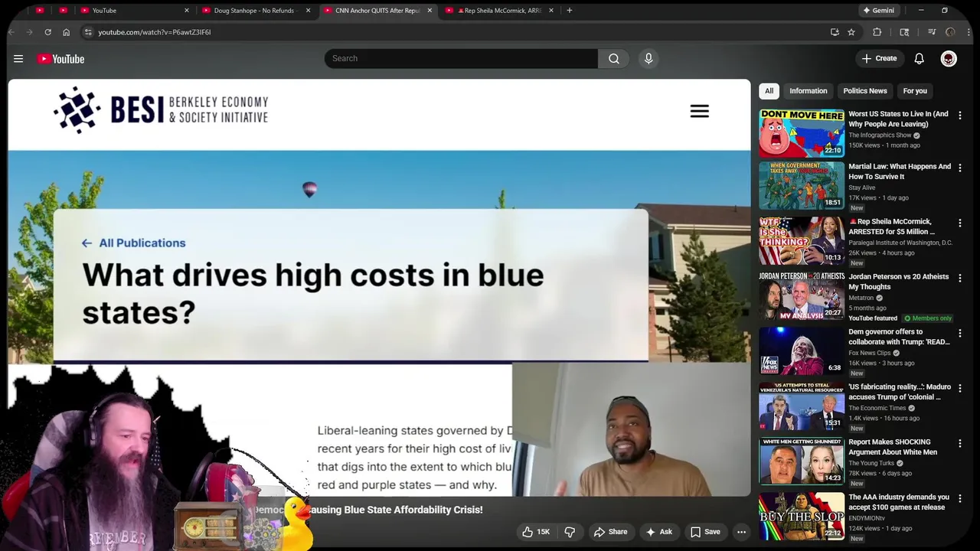Viewport: 980px width, 551px height.
Task: Close the Rep Sheila McCormick tab
Action: pos(551,11)
